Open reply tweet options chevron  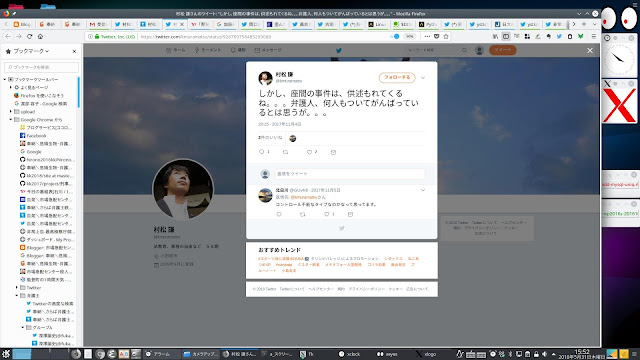(423, 190)
